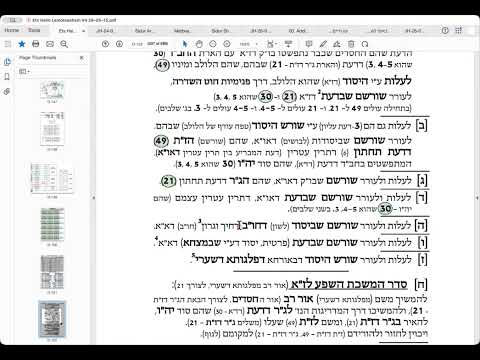This screenshot has height=360, width=480.
Task: Go to next page with down arrow
Action: [119, 44]
